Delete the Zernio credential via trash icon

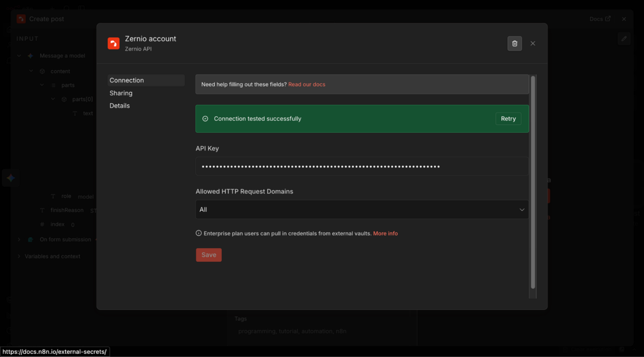pos(515,43)
